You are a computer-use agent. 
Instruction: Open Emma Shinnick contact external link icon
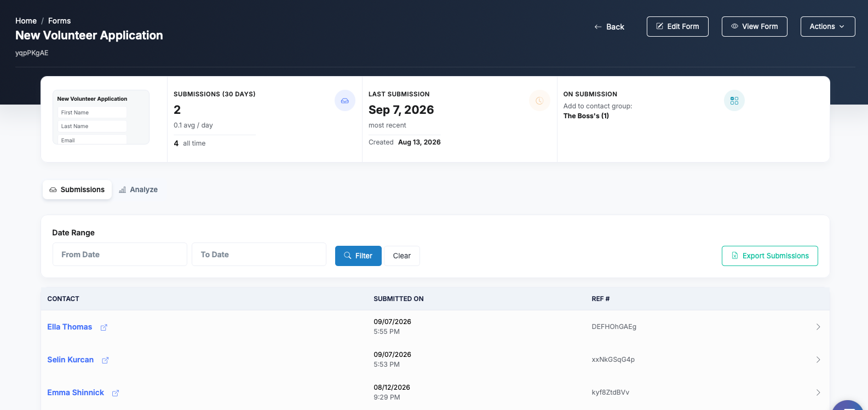116,393
